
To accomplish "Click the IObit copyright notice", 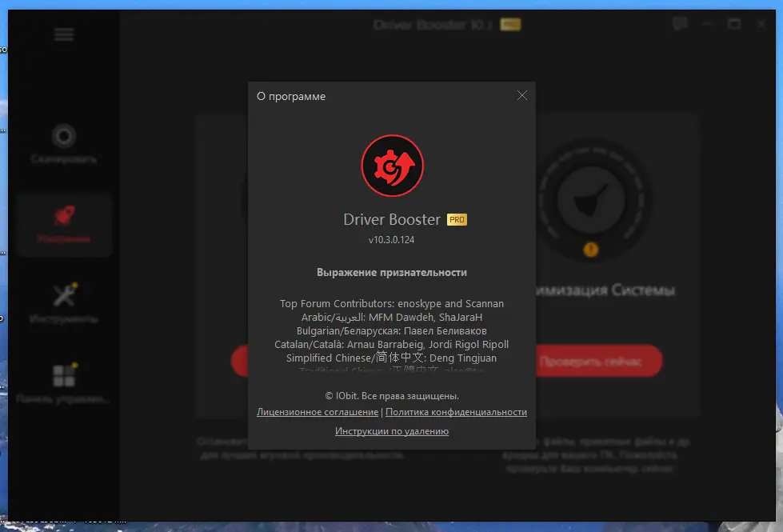I will pos(392,396).
